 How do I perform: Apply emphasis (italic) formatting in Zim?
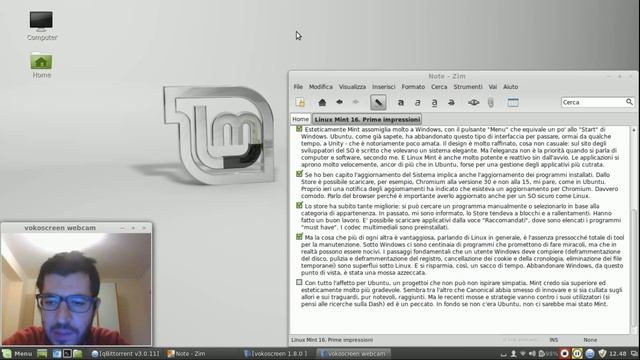[418, 103]
